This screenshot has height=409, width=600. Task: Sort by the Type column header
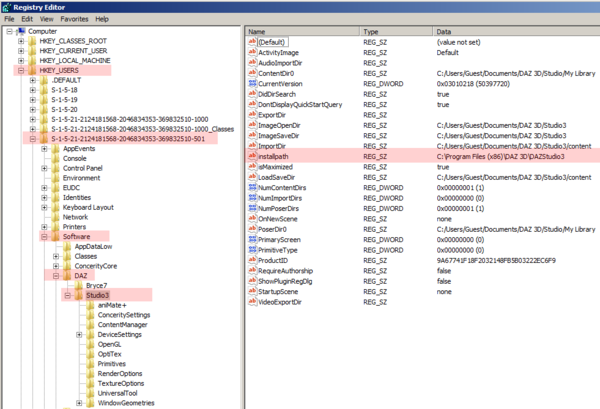[396, 31]
